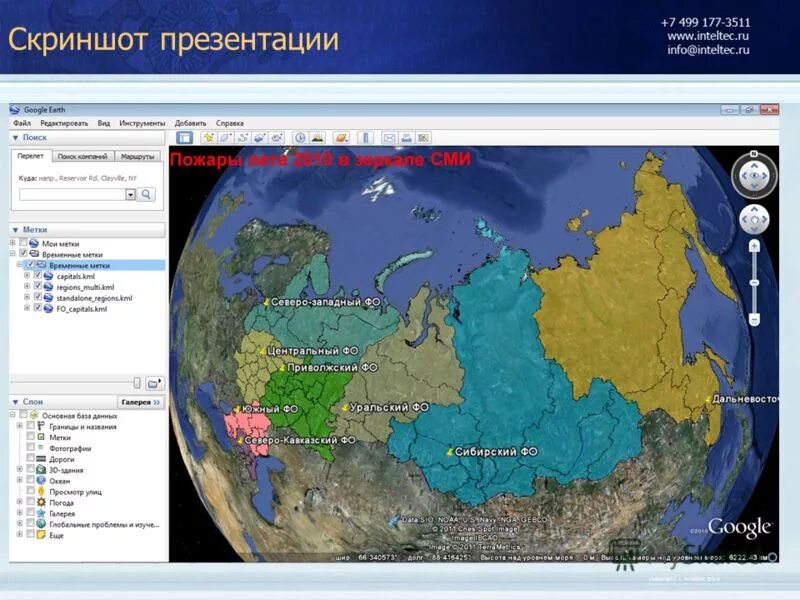
Task: Uncheck the standalone_regions.kml checkbox
Action: tap(38, 297)
